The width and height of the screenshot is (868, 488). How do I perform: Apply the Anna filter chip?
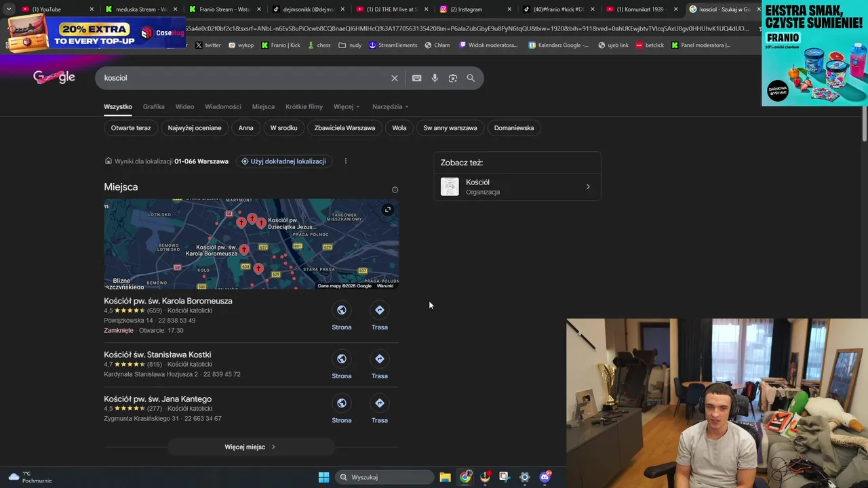click(x=245, y=127)
